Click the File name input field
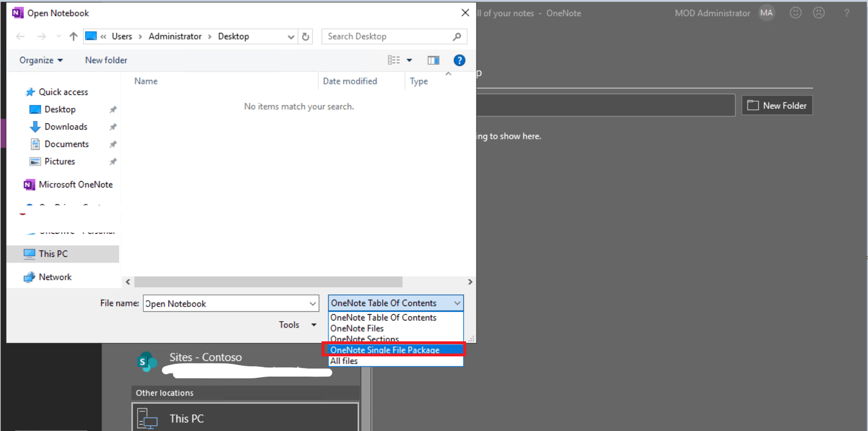The width and height of the screenshot is (868, 431). pyautogui.click(x=226, y=304)
